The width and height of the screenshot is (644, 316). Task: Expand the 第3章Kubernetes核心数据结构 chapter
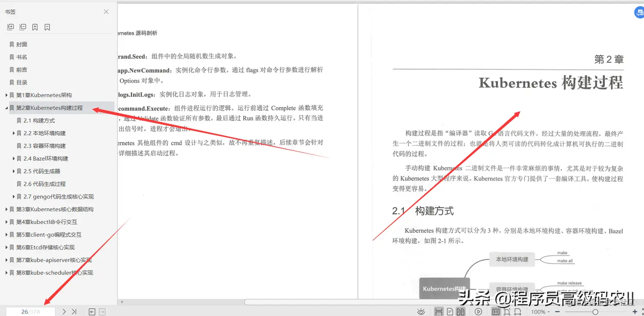[x=7, y=209]
